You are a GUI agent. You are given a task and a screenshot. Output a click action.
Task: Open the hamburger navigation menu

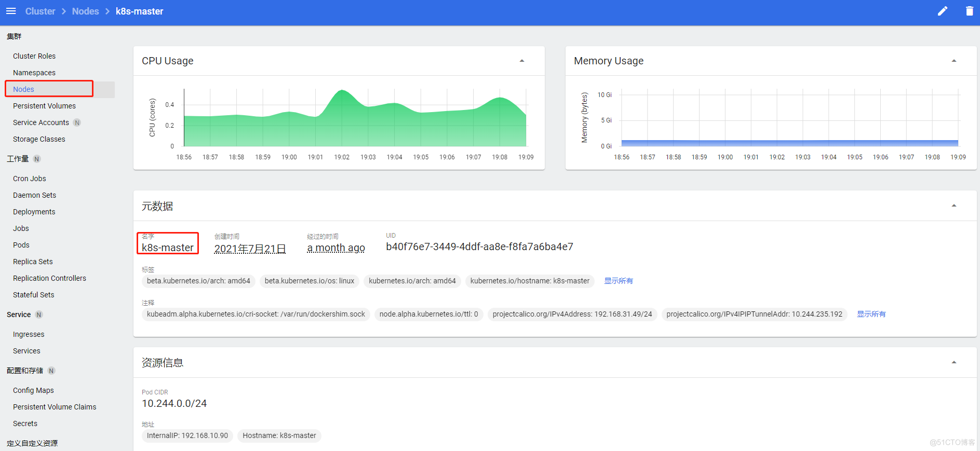[x=11, y=11]
